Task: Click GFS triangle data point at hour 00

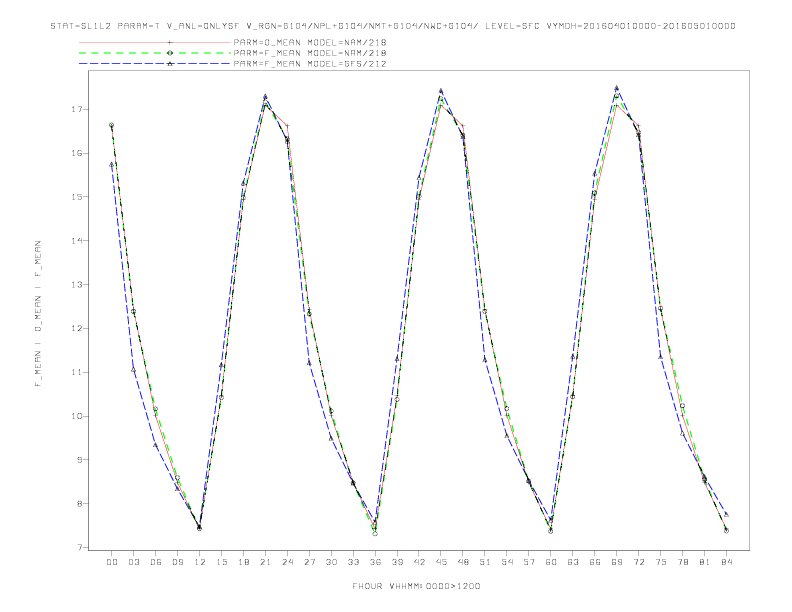Action: pyautogui.click(x=112, y=164)
